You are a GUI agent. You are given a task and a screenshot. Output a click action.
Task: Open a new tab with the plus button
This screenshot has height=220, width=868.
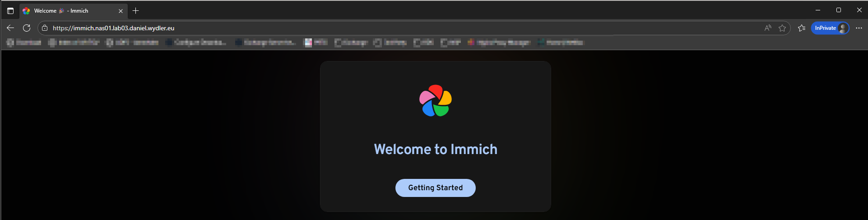[x=135, y=11]
